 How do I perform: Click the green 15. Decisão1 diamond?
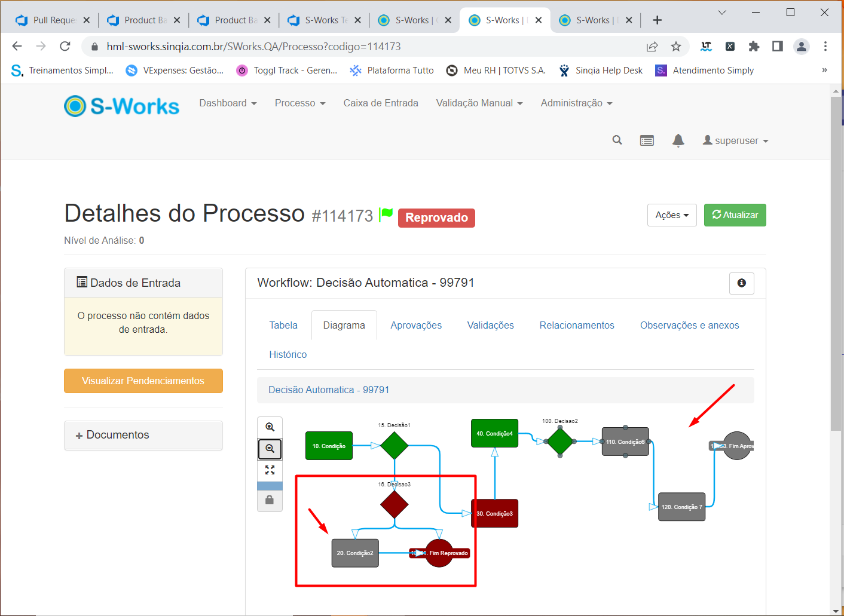tap(395, 445)
